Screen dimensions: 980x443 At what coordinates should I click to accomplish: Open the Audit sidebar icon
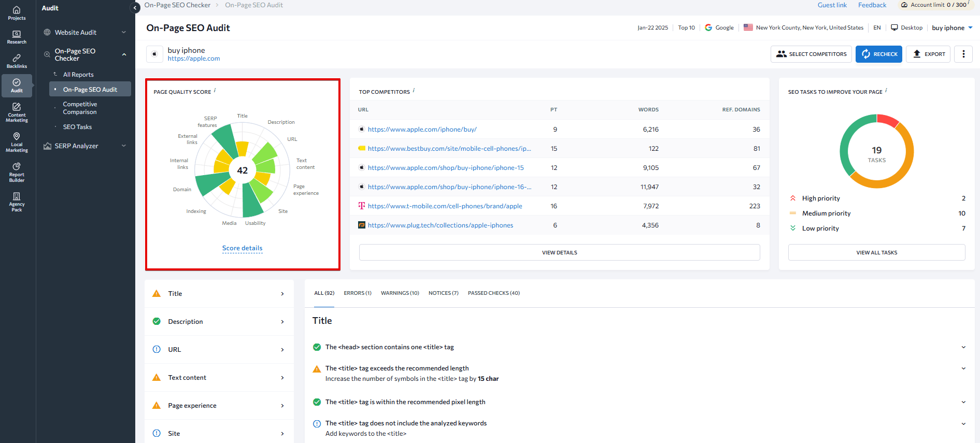coord(17,85)
